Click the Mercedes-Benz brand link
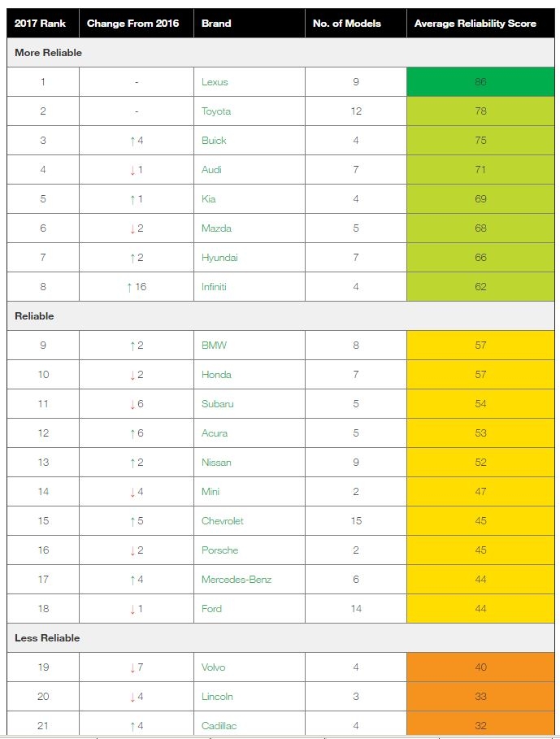This screenshot has width=560, height=739. (237, 579)
